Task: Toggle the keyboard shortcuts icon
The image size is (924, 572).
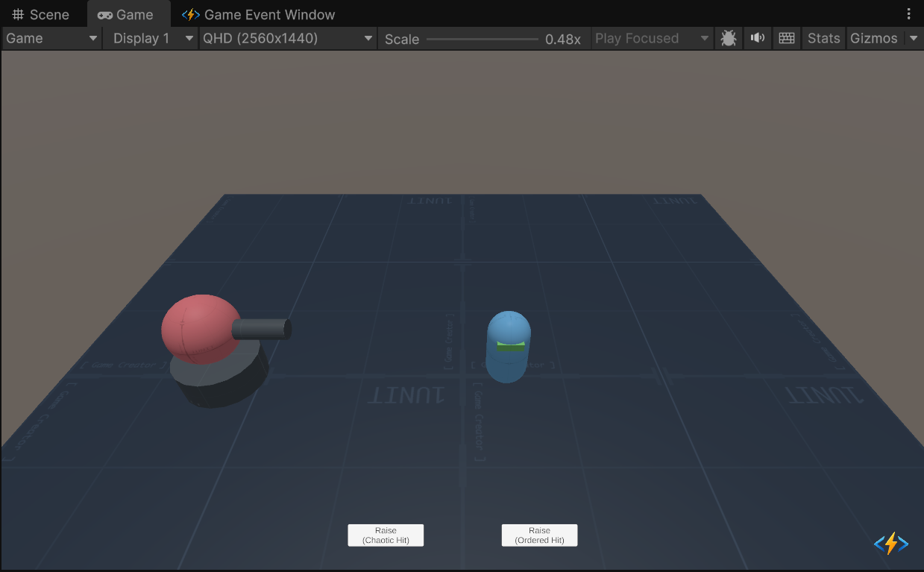Action: 786,39
